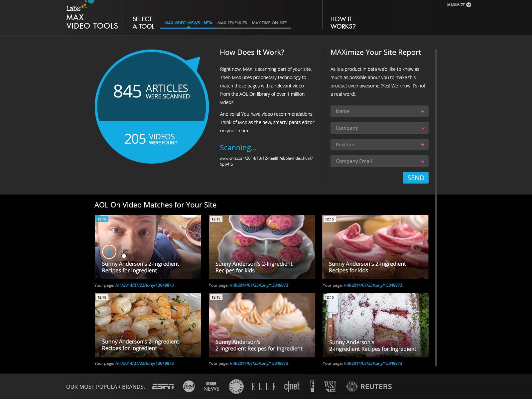Focus the Name input field
532x399 pixels.
[x=379, y=111]
